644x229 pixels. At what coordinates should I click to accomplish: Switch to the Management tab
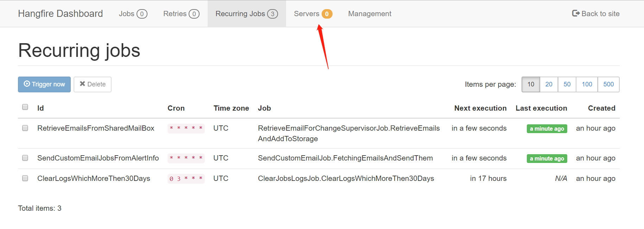(370, 14)
